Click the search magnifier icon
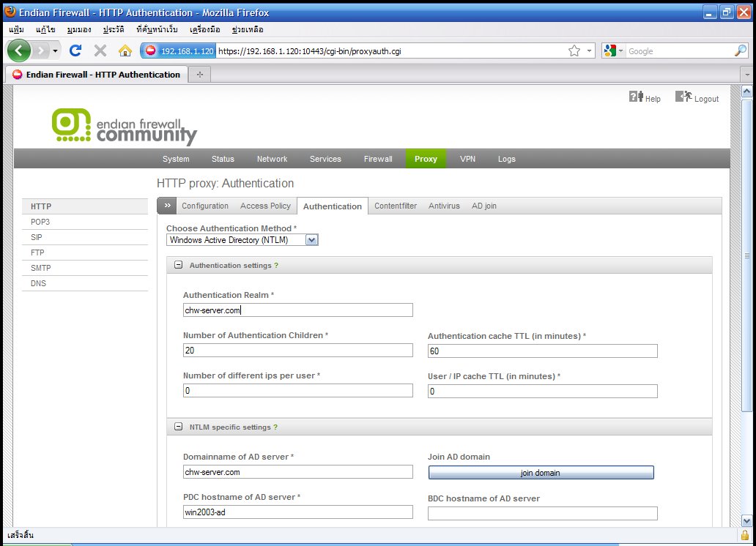The image size is (756, 546). coord(741,51)
